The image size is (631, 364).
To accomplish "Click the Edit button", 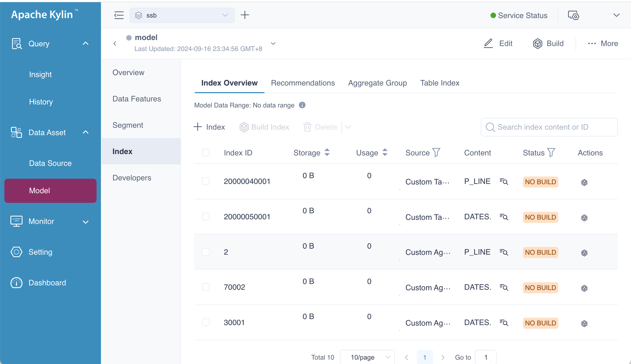I will point(498,44).
